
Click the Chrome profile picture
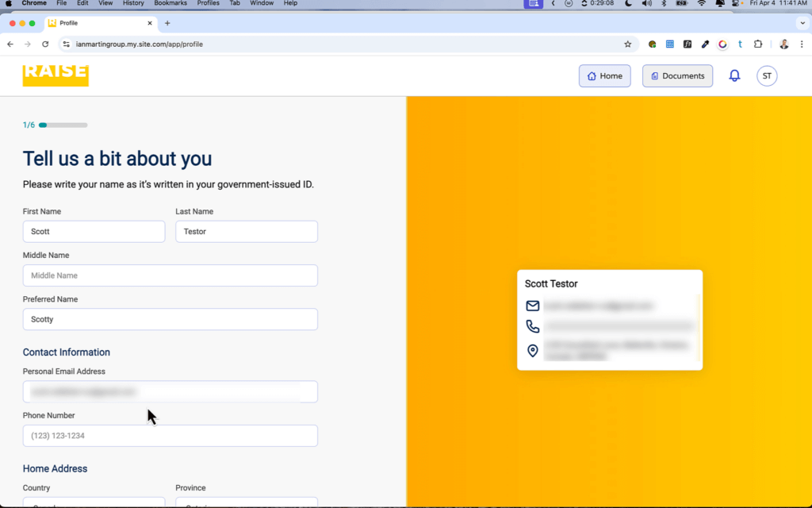(x=784, y=44)
